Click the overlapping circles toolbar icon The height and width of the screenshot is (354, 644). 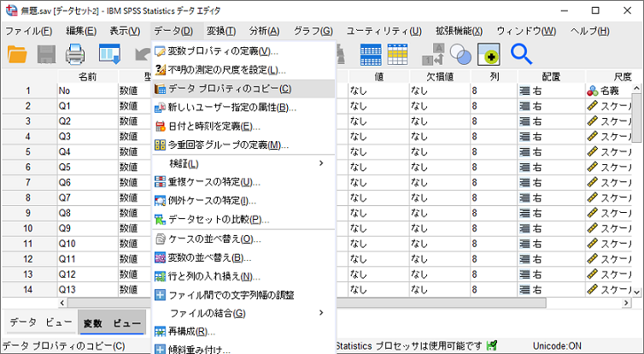pos(460,55)
